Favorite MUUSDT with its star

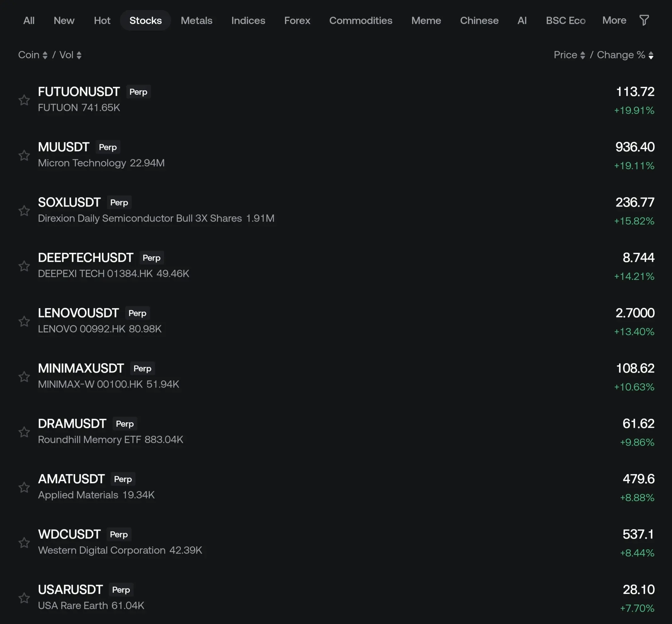pos(24,155)
